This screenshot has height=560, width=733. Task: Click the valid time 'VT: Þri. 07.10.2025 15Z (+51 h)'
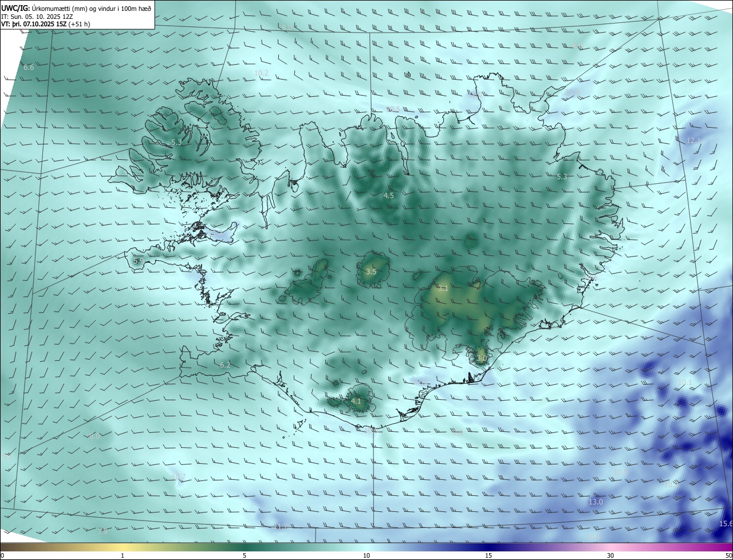45,24
